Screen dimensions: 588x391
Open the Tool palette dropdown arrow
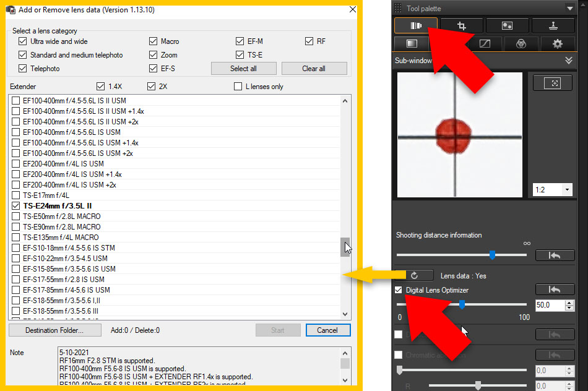coord(569,9)
